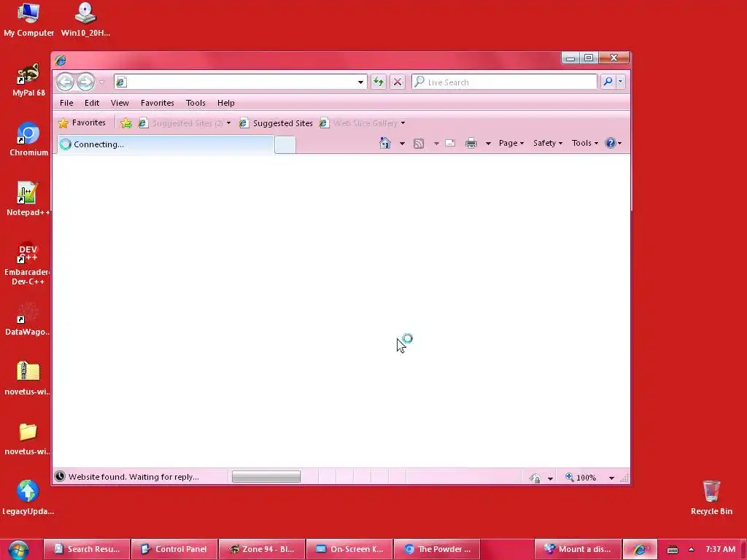Click the 100% zoom level button
747x560 pixels.
[x=581, y=478]
